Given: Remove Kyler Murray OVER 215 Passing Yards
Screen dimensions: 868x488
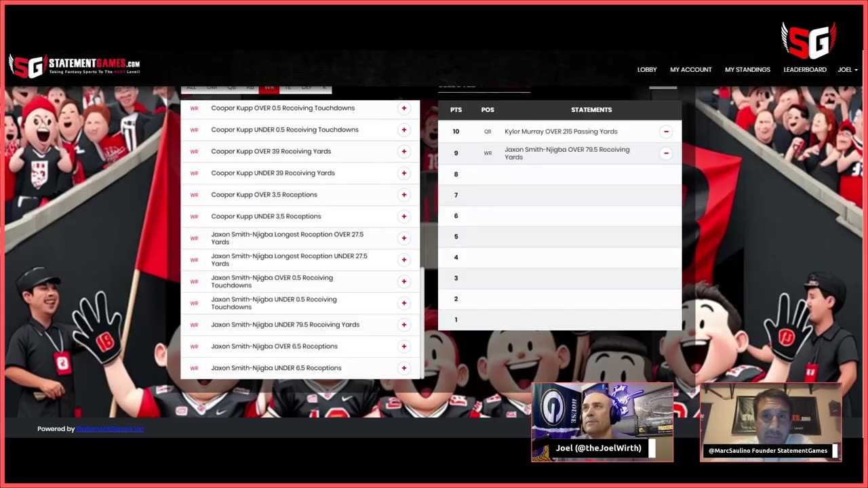Looking at the screenshot, I should pos(666,132).
